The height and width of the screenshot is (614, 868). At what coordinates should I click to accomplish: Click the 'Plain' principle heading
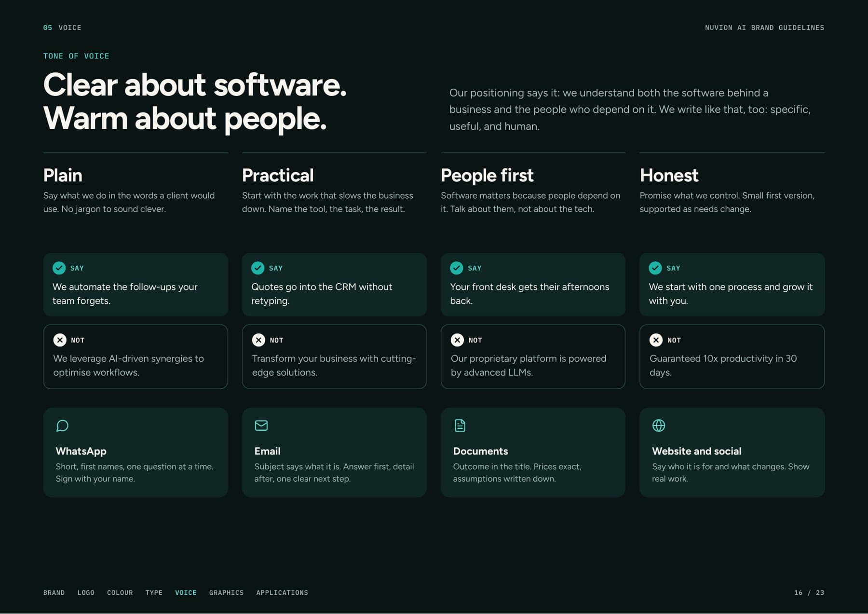[63, 175]
